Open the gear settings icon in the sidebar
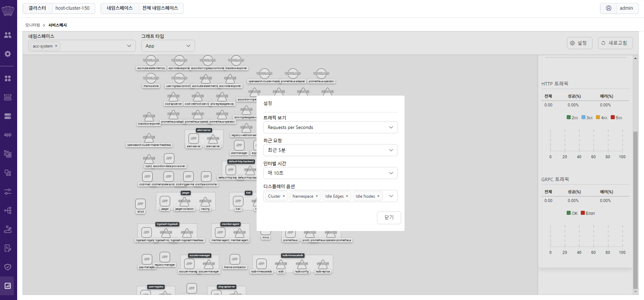 tap(8, 54)
